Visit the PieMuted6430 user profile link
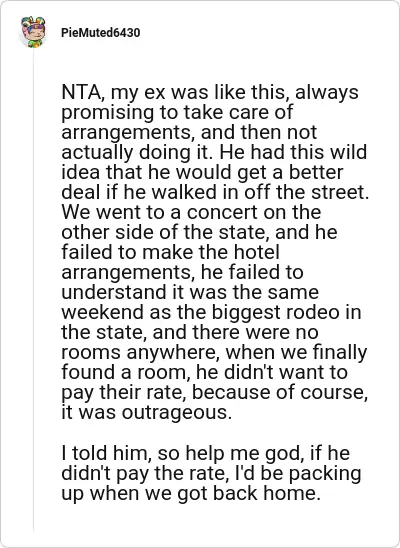The height and width of the screenshot is (548, 400). (101, 33)
